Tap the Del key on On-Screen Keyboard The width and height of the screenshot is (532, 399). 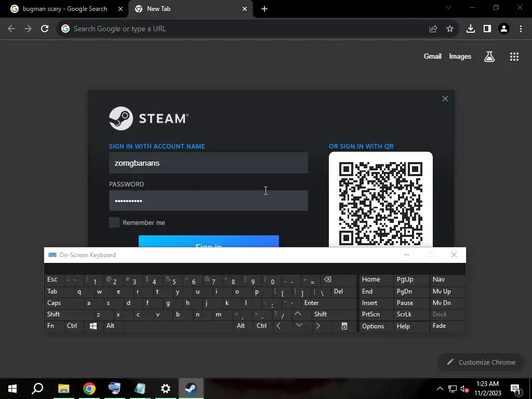(x=344, y=291)
